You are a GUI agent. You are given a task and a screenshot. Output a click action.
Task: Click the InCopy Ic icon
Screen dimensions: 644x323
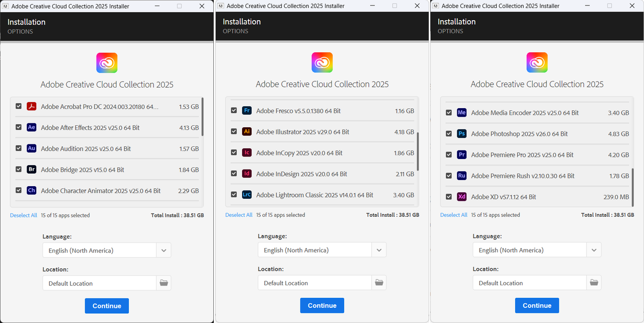247,153
